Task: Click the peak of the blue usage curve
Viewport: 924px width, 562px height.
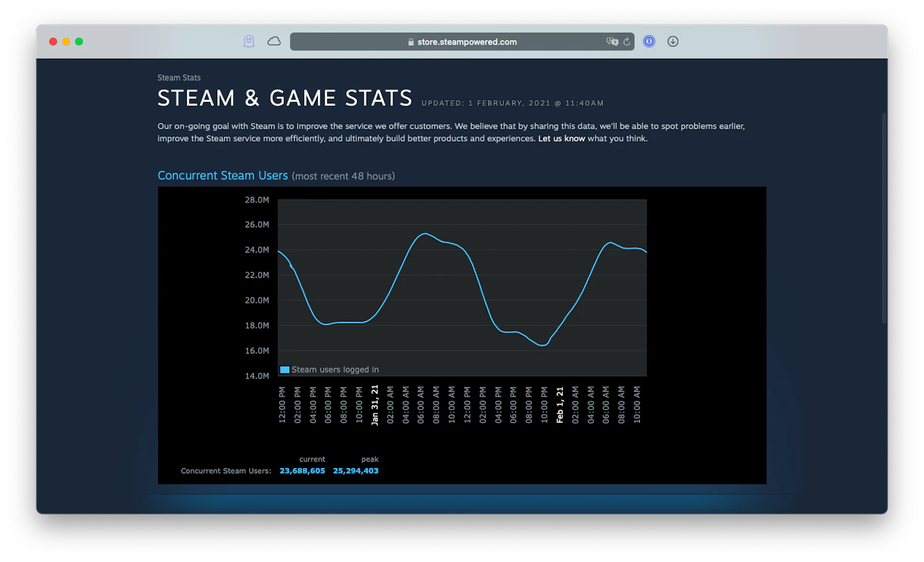Action: point(426,234)
